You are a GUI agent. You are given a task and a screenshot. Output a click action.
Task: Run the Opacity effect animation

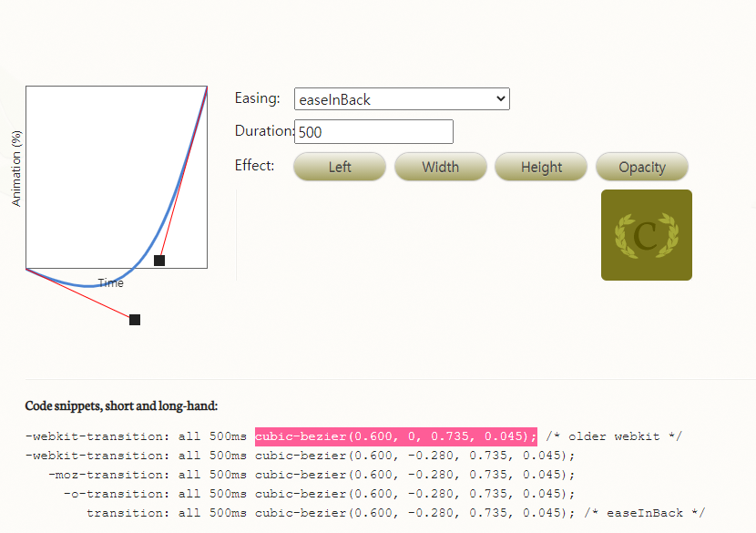642,167
